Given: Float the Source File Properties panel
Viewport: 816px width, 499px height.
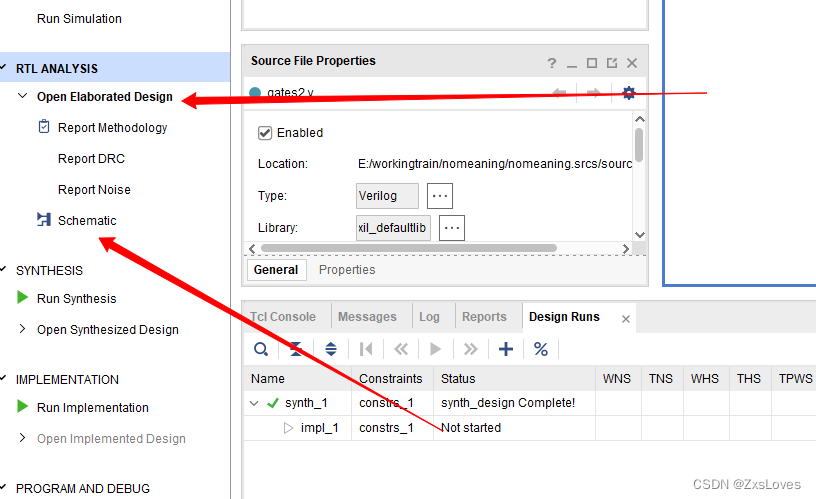Looking at the screenshot, I should click(x=612, y=63).
